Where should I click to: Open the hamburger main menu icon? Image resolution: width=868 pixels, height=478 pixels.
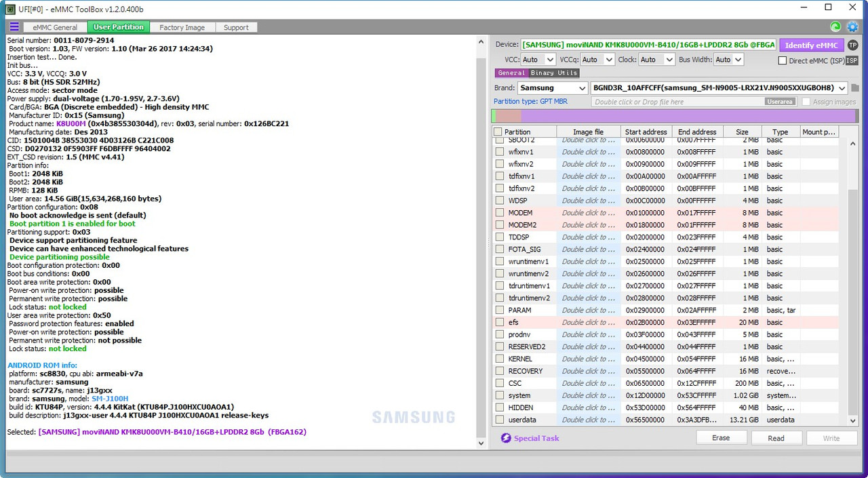14,27
